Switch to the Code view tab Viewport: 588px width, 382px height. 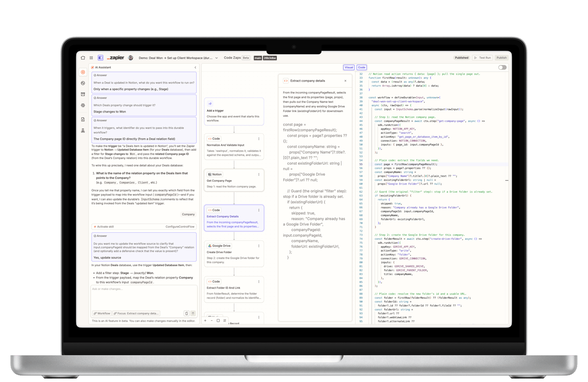pos(361,68)
